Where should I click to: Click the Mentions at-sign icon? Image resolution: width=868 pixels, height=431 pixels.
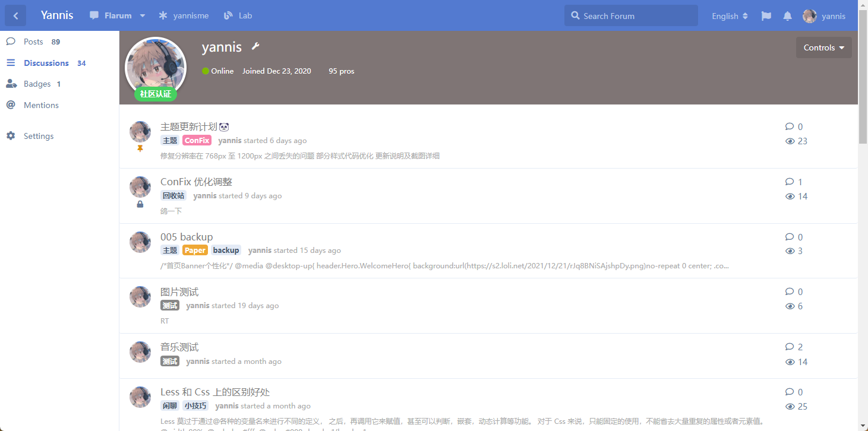11,105
